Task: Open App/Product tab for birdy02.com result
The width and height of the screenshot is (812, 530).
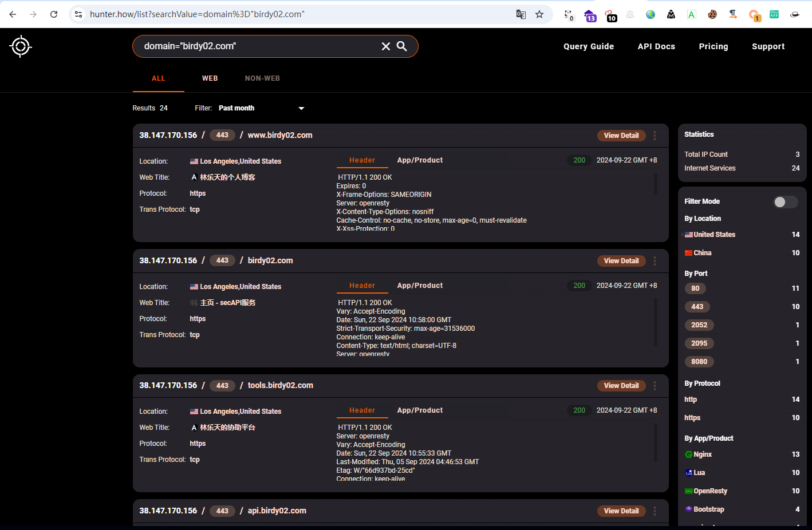Action: (420, 286)
